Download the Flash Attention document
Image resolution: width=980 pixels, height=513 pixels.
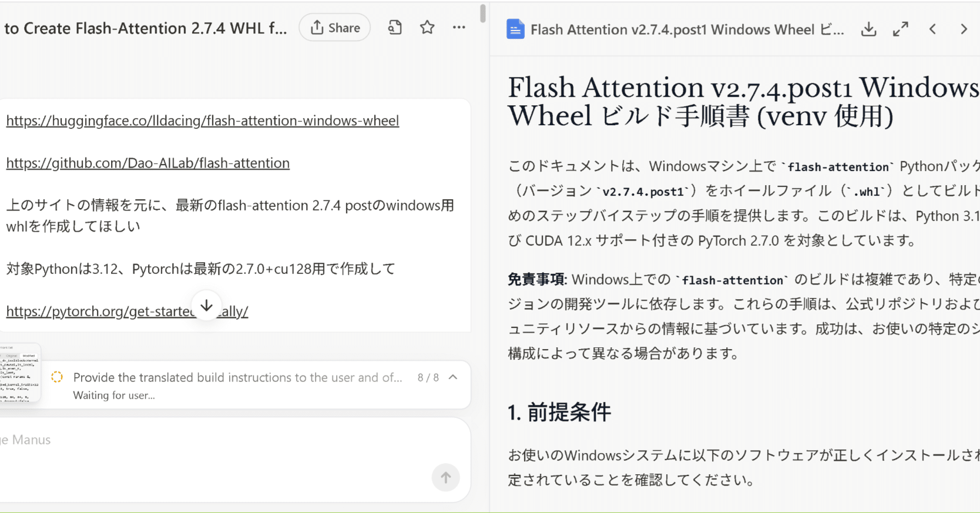(868, 29)
